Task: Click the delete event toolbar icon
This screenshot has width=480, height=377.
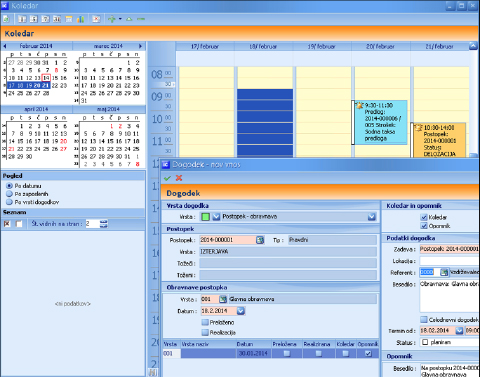Action: pos(96,19)
